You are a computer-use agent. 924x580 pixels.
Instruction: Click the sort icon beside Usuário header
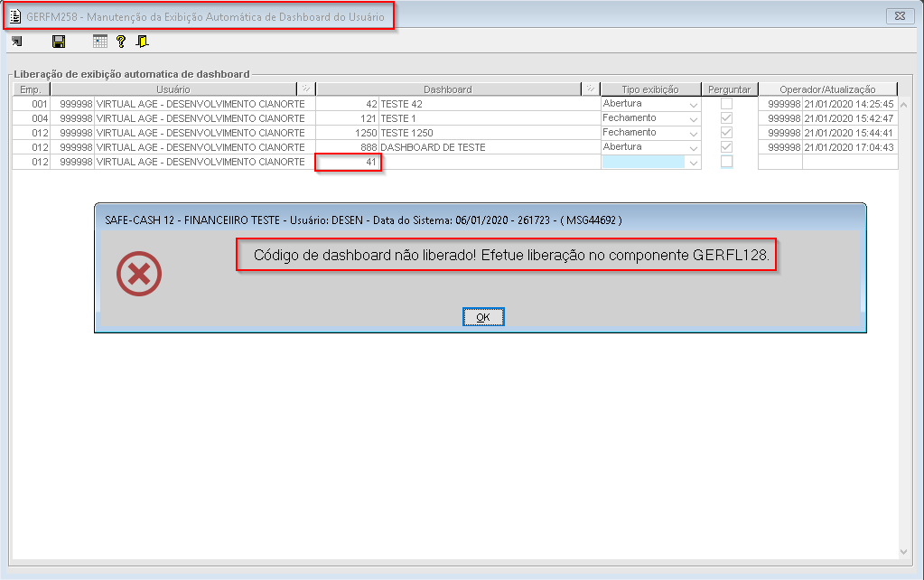pos(306,89)
